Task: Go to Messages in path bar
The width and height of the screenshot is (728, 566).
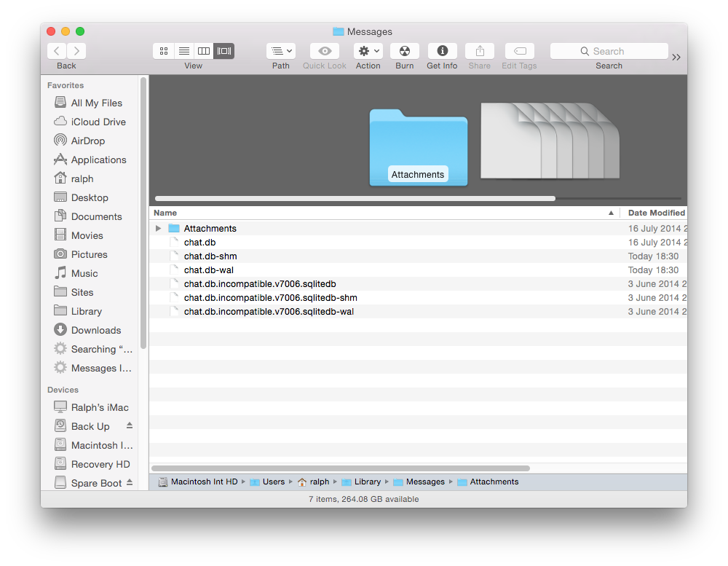Action: pyautogui.click(x=419, y=482)
